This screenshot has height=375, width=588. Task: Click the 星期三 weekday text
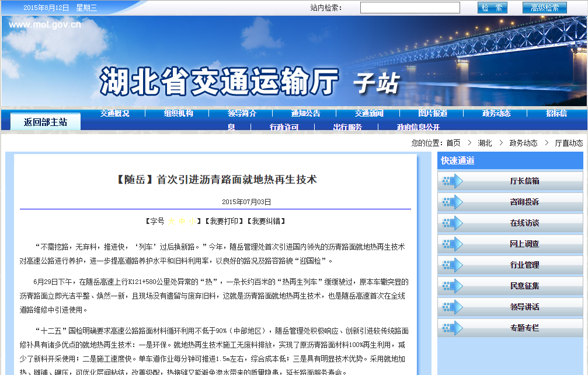pyautogui.click(x=86, y=8)
